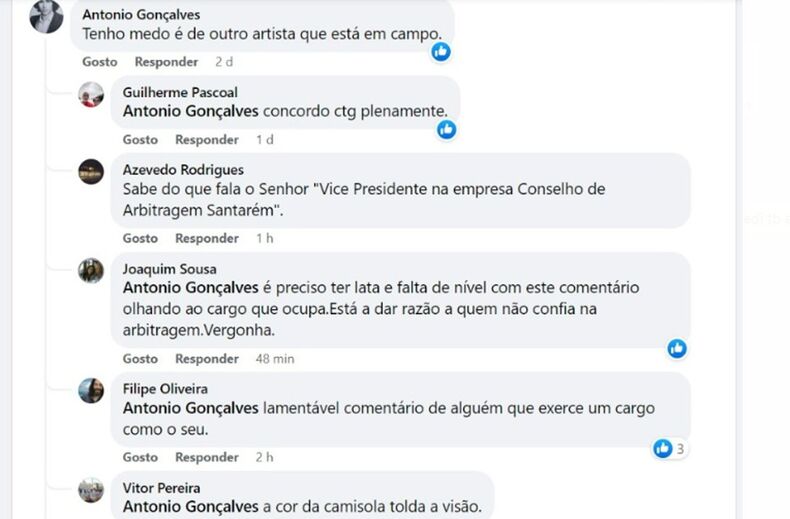Reply to Joaquim Sousa's comment
The width and height of the screenshot is (790, 519).
(207, 359)
